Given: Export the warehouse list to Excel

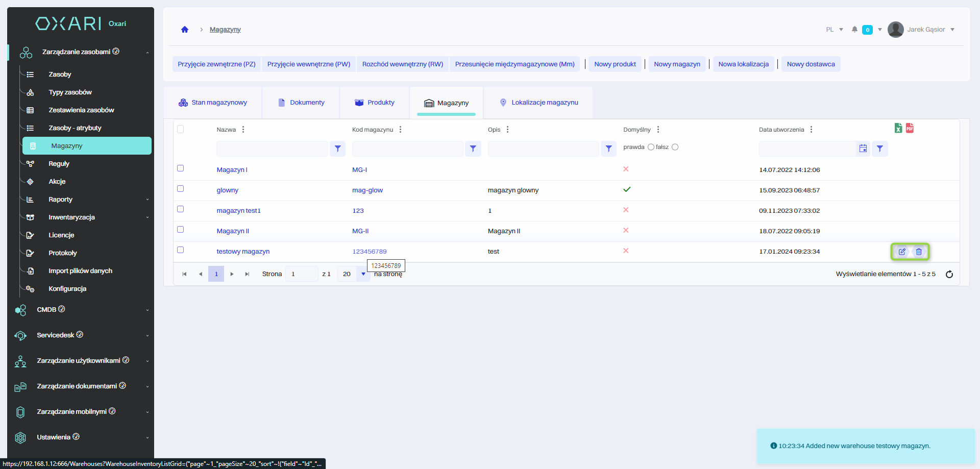Looking at the screenshot, I should tap(898, 128).
